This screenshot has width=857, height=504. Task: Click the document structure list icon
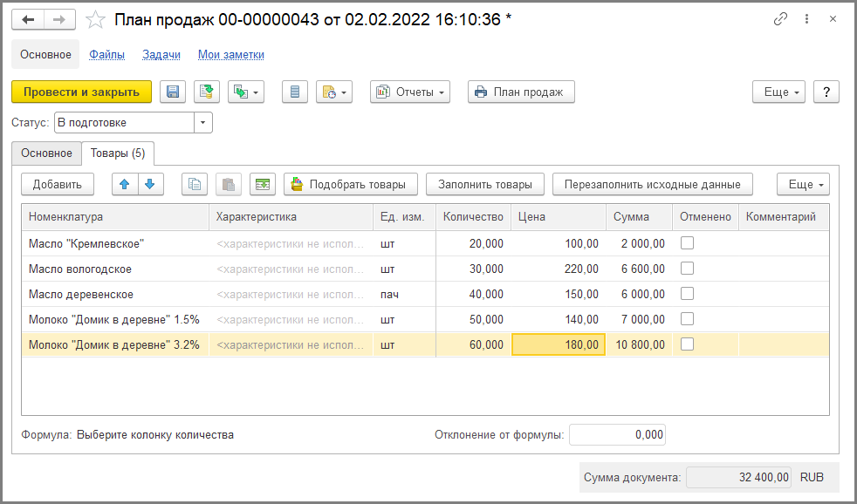294,92
